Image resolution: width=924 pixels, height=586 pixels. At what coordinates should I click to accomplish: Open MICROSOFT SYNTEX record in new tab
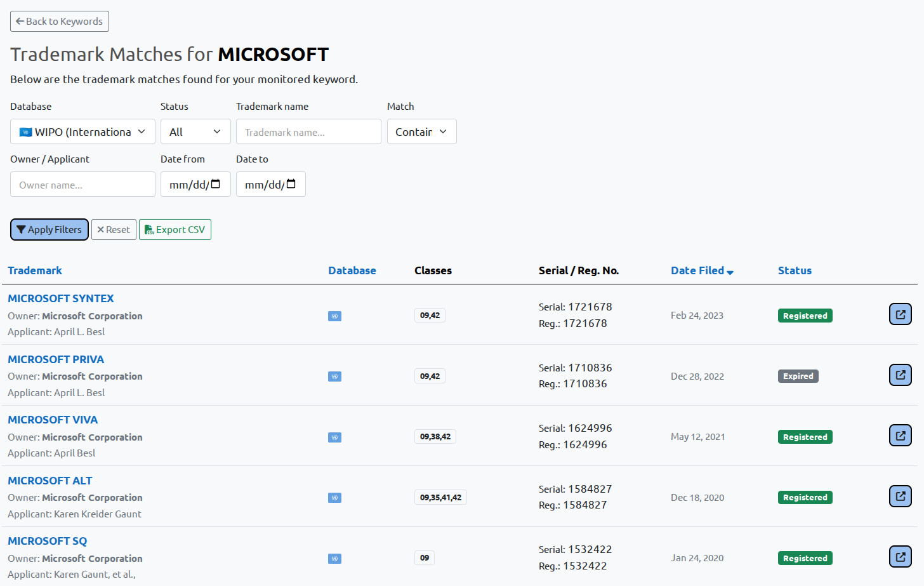click(900, 314)
